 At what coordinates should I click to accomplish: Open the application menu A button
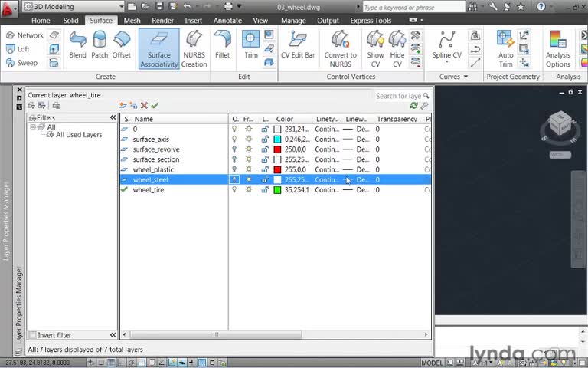click(x=8, y=8)
